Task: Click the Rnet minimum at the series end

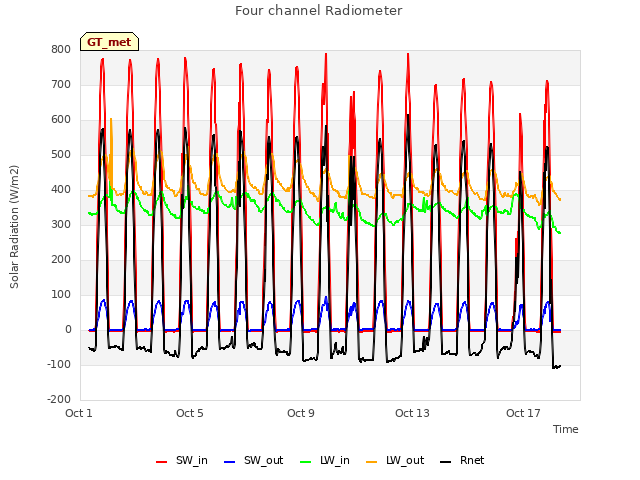Action: [555, 367]
